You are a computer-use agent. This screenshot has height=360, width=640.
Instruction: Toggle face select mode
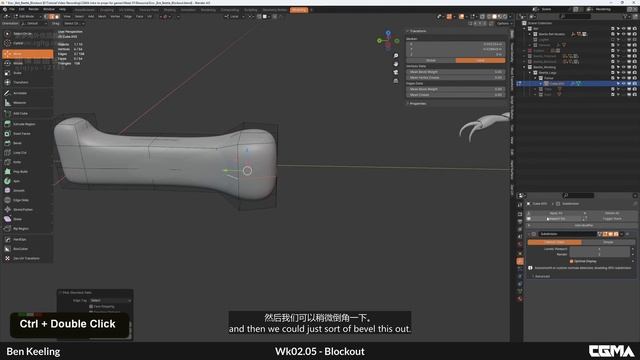[57, 17]
